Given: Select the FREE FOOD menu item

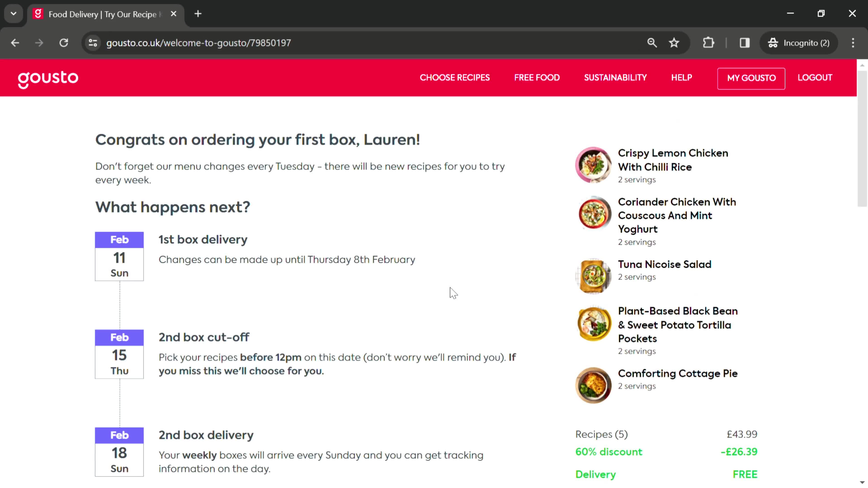Looking at the screenshot, I should [537, 77].
